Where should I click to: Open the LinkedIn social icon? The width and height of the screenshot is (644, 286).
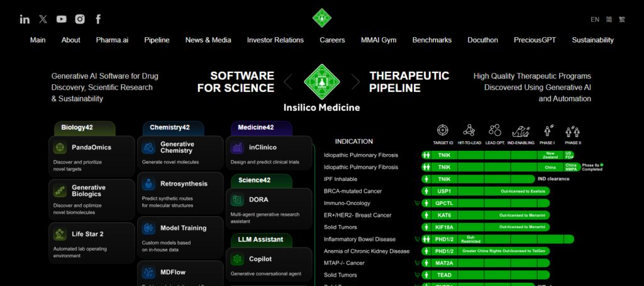pos(25,19)
